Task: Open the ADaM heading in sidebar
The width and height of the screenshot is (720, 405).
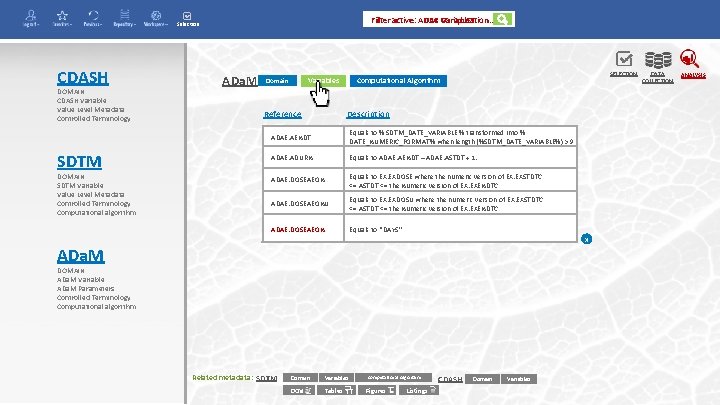Action: pos(81,256)
